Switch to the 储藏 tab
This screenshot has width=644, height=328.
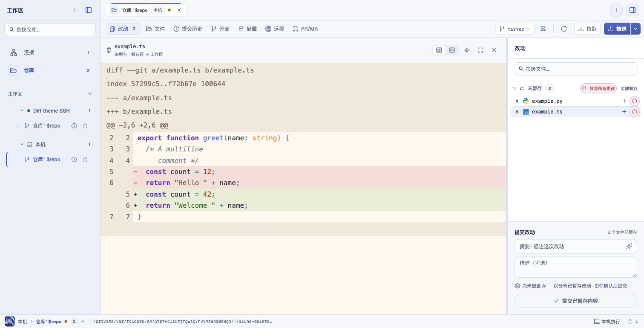coord(247,29)
